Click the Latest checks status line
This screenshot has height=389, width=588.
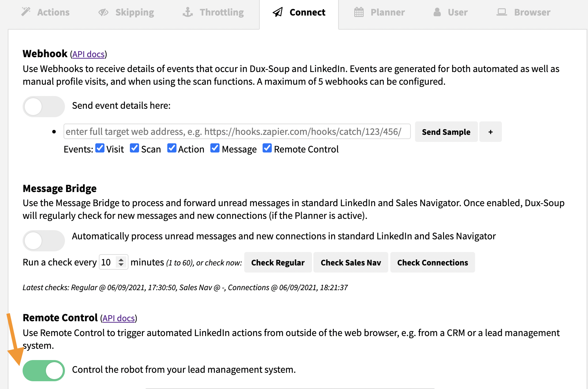pyautogui.click(x=185, y=287)
